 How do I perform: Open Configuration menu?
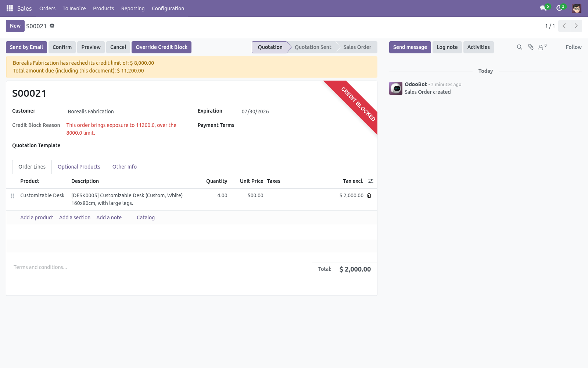[168, 8]
